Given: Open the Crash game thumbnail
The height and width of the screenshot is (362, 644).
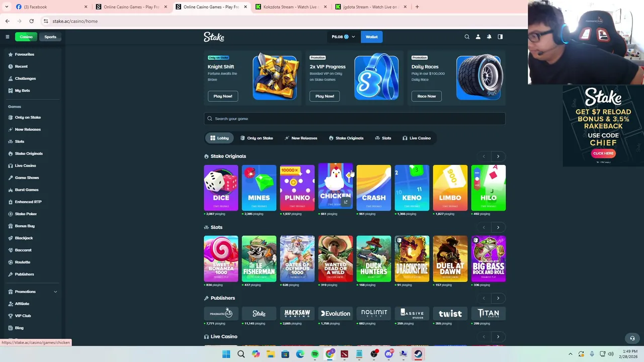Looking at the screenshot, I should click(374, 188).
